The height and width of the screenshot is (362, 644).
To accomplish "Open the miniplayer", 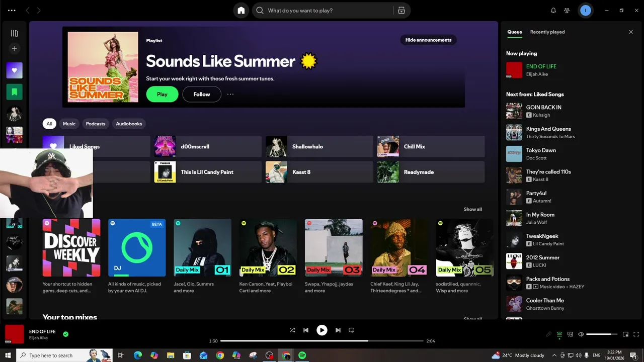I will tap(626, 334).
